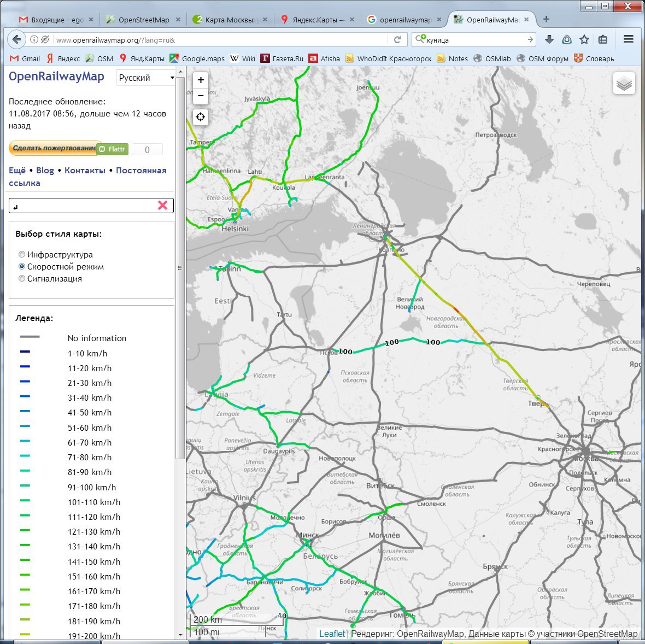645x644 pixels.
Task: Select the Скоростной режим map style
Action: 22,266
